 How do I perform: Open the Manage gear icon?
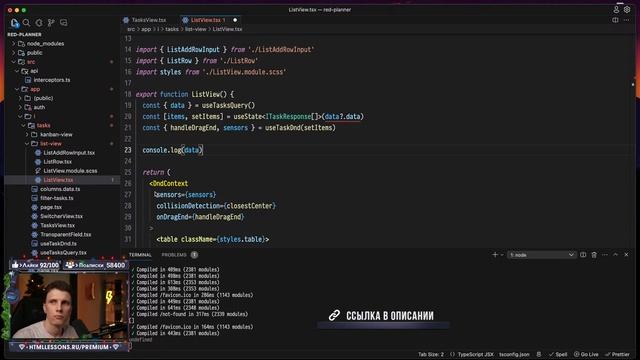[x=627, y=9]
